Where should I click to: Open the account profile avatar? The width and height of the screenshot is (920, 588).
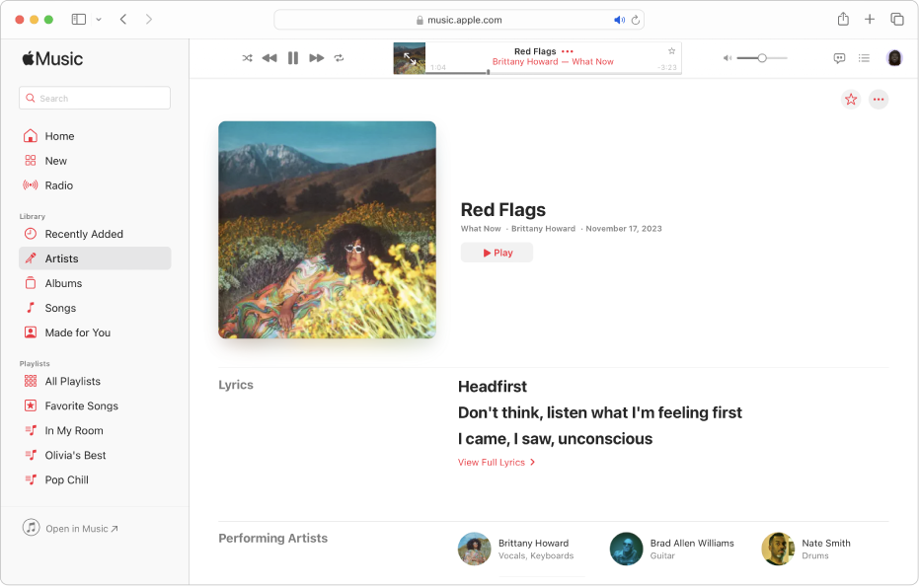pos(894,58)
